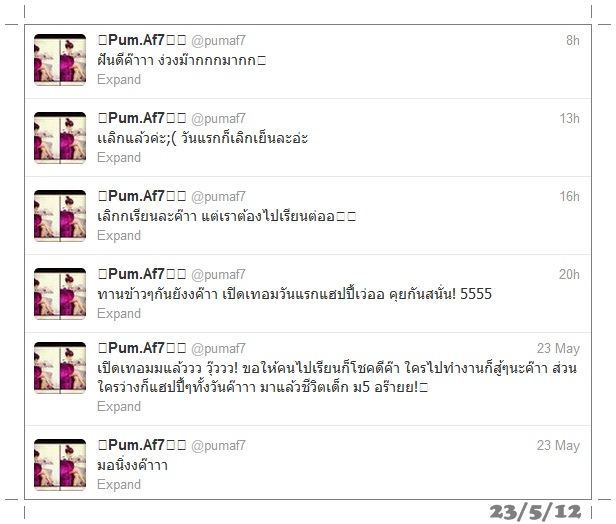Click @pumaf7 handle in the 20h tweet
The image size is (616, 524).
(x=218, y=275)
